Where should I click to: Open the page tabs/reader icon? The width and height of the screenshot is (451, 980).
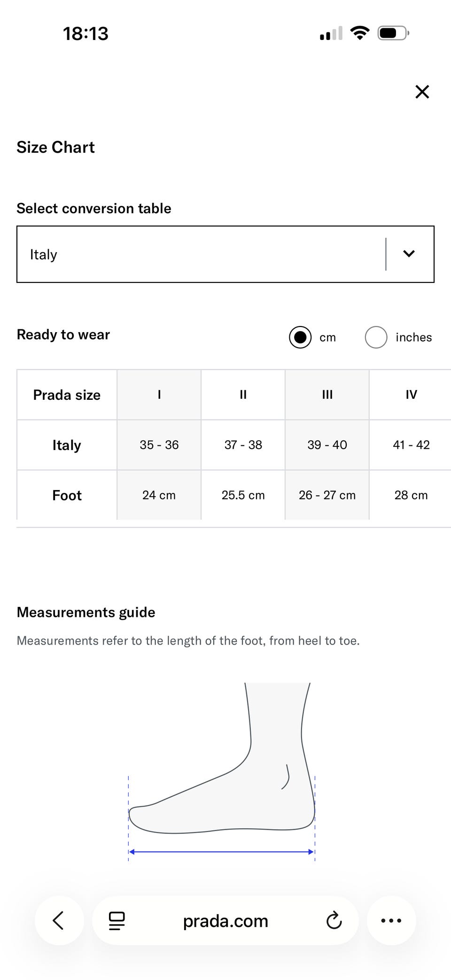coord(117,921)
